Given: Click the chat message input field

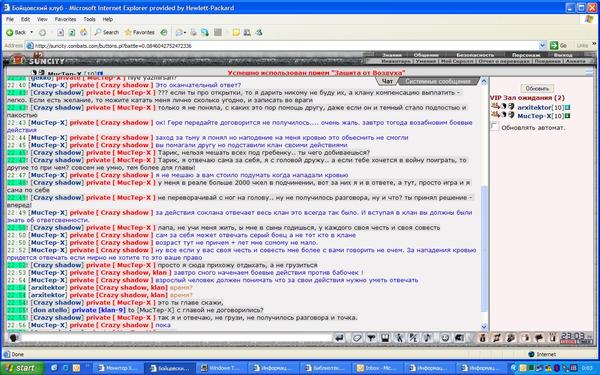Looking at the screenshot, I should tap(176, 338).
